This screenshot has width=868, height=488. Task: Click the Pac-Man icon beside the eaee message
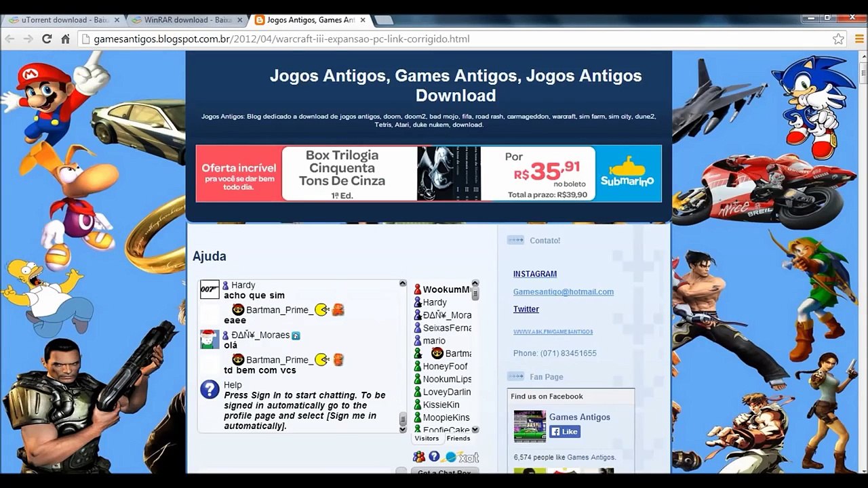tap(321, 310)
